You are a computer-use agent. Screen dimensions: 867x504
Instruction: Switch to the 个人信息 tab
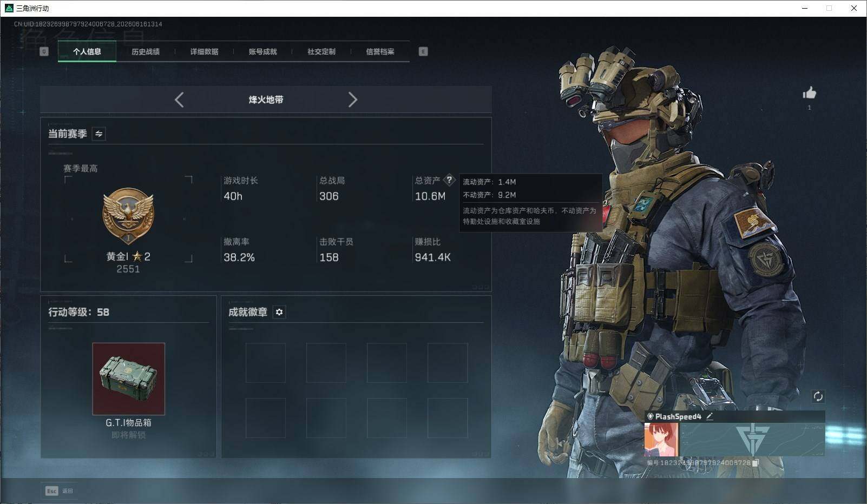pyautogui.click(x=87, y=51)
